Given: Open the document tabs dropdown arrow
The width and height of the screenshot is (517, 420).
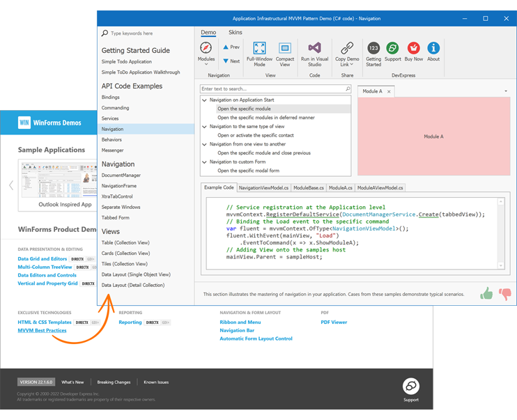Looking at the screenshot, I should point(506,91).
